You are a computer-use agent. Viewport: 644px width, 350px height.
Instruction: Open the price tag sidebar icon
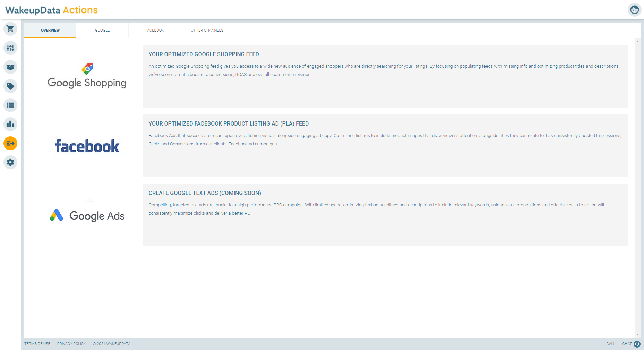(x=10, y=86)
